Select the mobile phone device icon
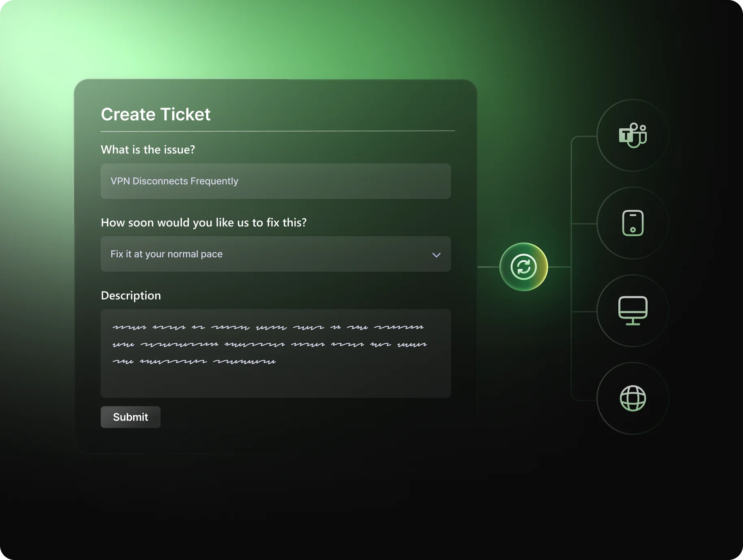The height and width of the screenshot is (560, 743). click(633, 223)
